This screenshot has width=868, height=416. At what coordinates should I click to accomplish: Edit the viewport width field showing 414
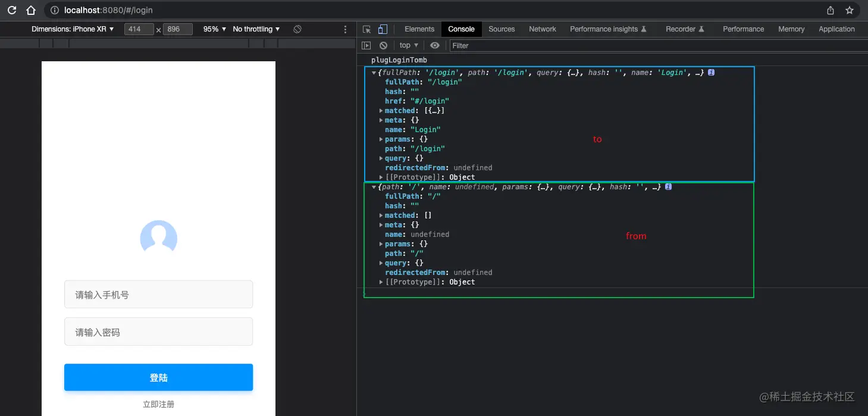pos(139,29)
